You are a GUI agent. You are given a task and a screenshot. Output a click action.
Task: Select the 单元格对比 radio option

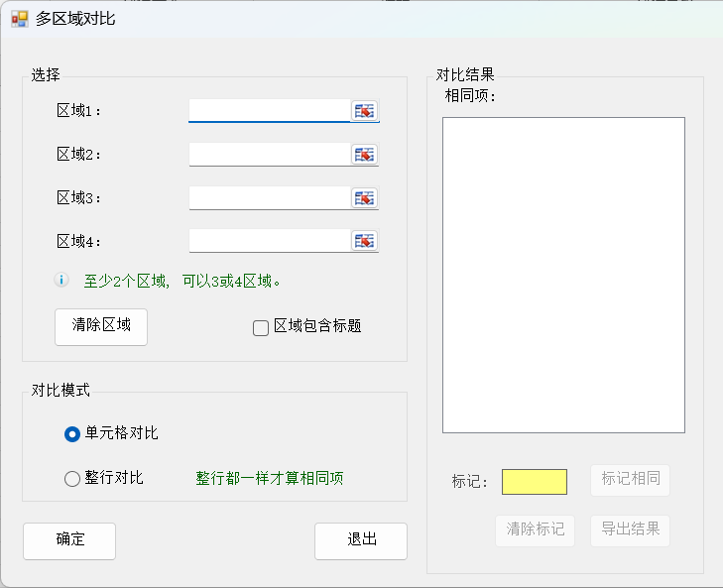click(x=72, y=434)
